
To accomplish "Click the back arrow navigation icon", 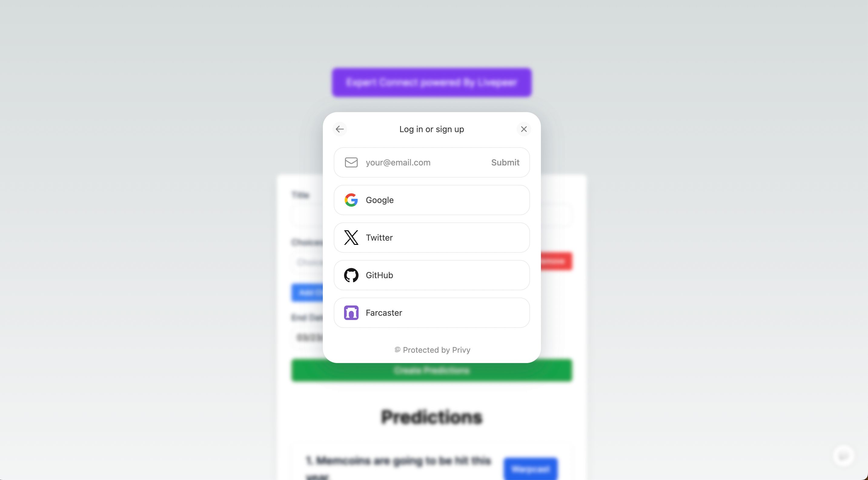I will pyautogui.click(x=340, y=129).
